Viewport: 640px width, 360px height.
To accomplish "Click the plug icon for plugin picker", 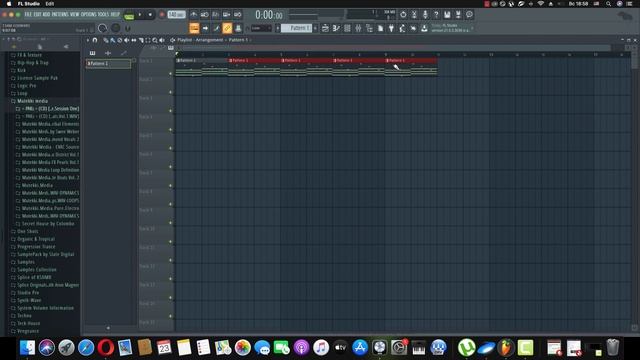I will pos(391,28).
